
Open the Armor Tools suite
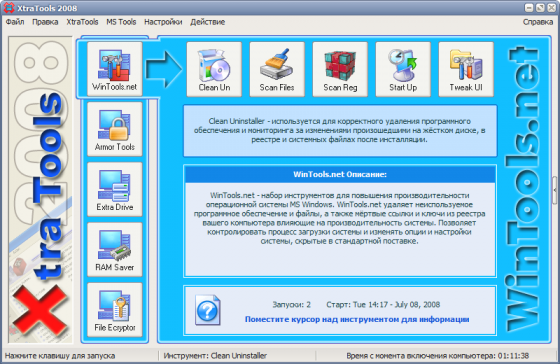115,129
